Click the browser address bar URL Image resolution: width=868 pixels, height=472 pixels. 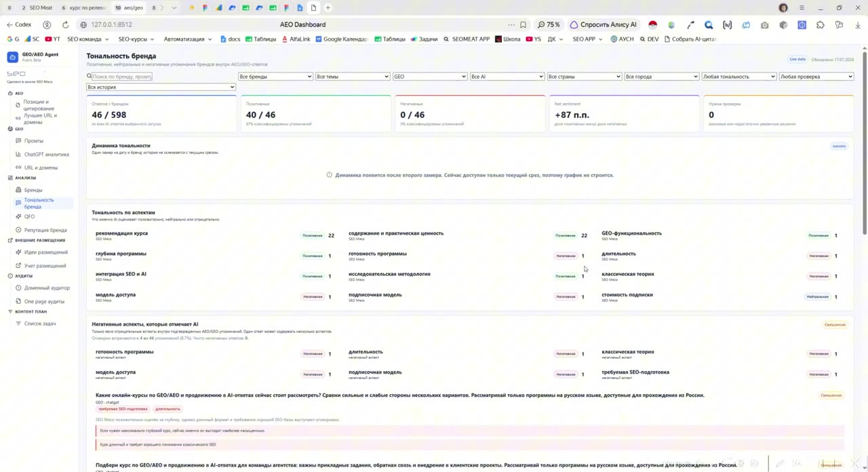[x=111, y=24]
